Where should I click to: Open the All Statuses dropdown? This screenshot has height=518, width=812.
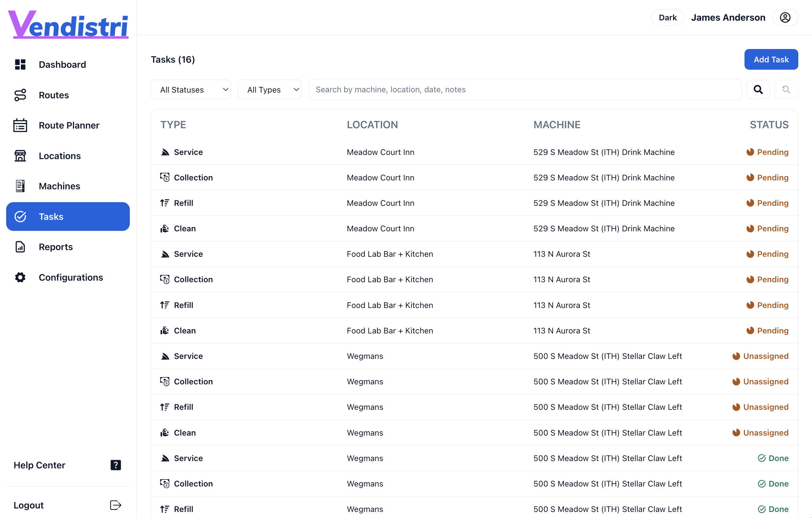pos(190,90)
